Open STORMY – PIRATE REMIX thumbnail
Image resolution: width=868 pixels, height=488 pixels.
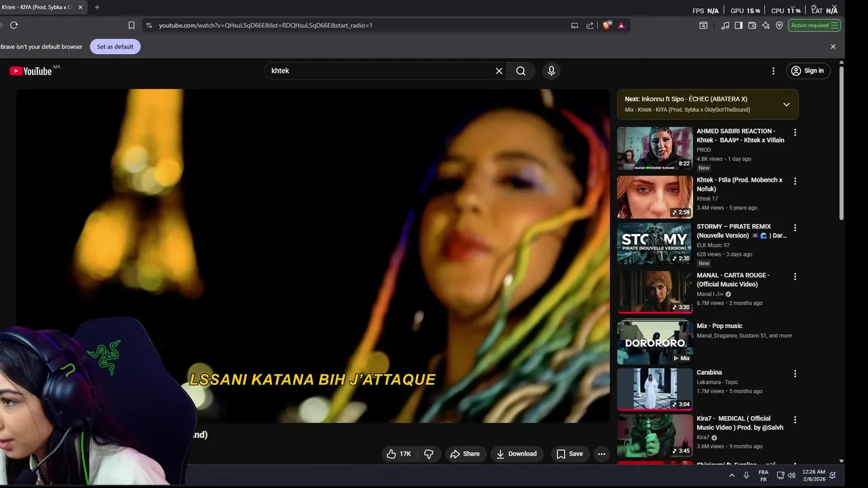(654, 243)
